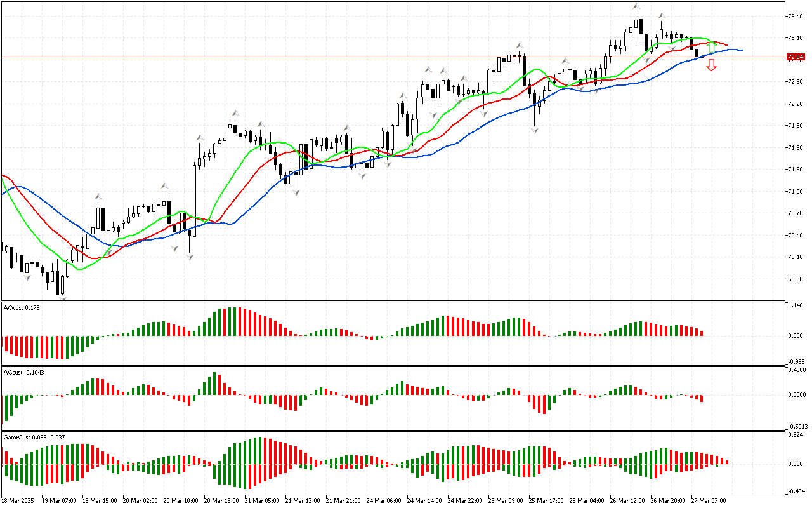Viewport: 812px width, 508px height.
Task: Click the 71.60 price scale label
Action: click(795, 148)
